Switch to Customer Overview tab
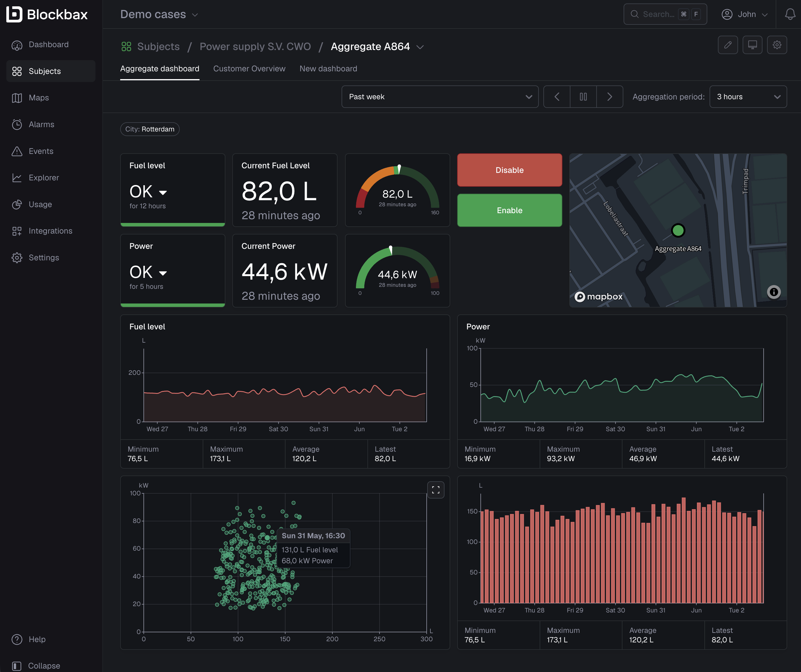 pos(249,69)
